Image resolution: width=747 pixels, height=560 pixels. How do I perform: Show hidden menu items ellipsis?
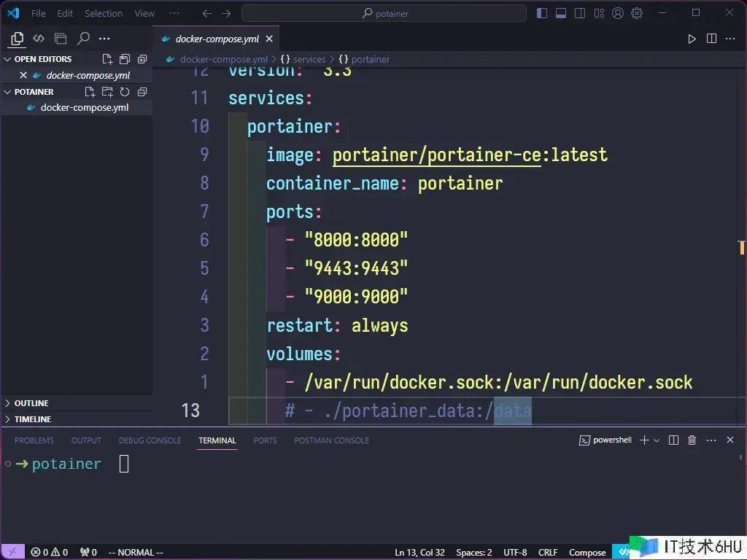[x=174, y=13]
